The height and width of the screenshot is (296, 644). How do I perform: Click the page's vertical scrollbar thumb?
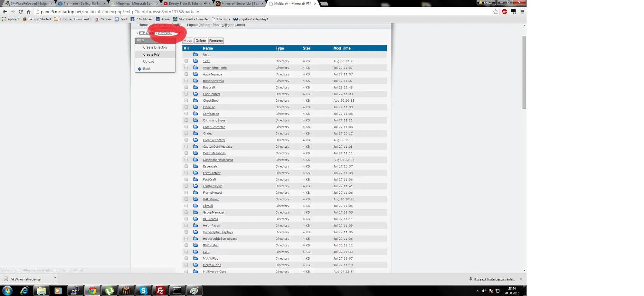pyautogui.click(x=524, y=72)
